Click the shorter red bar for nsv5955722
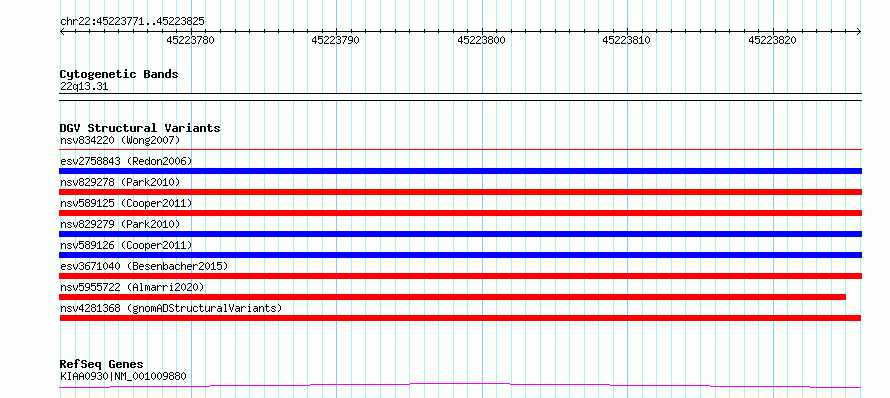The height and width of the screenshot is (398, 890). point(452,297)
